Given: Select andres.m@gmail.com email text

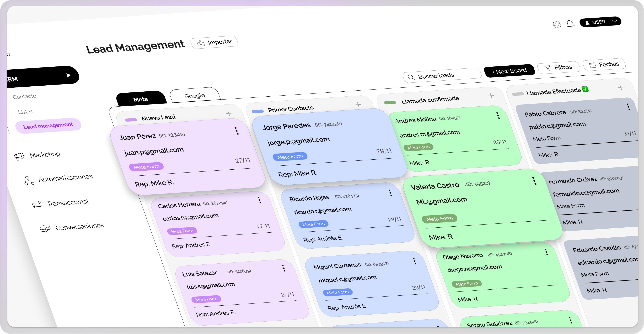Looking at the screenshot, I should pos(430,134).
